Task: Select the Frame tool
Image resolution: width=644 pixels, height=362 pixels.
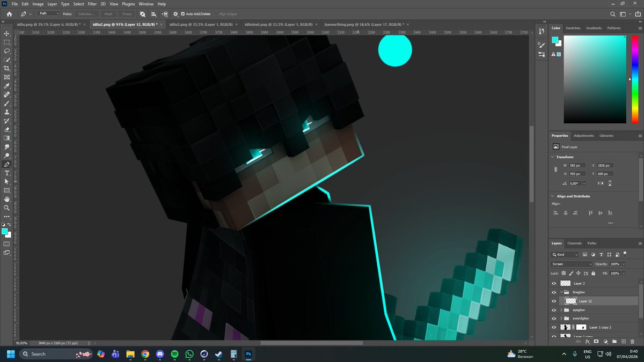Action: pyautogui.click(x=7, y=77)
